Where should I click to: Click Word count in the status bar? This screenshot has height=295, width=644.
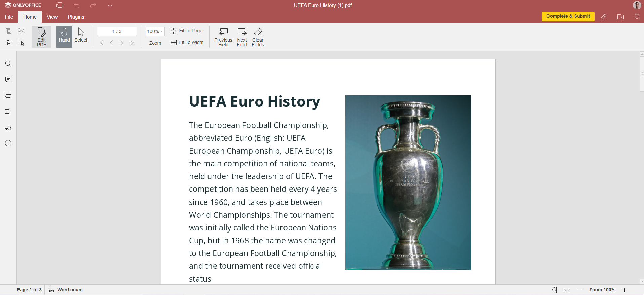(66, 290)
